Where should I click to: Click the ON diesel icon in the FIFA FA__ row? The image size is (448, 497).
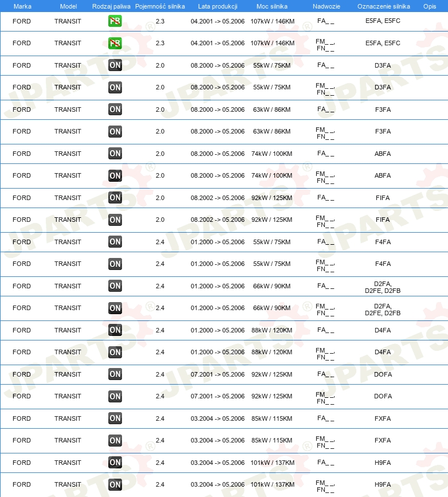tap(115, 197)
